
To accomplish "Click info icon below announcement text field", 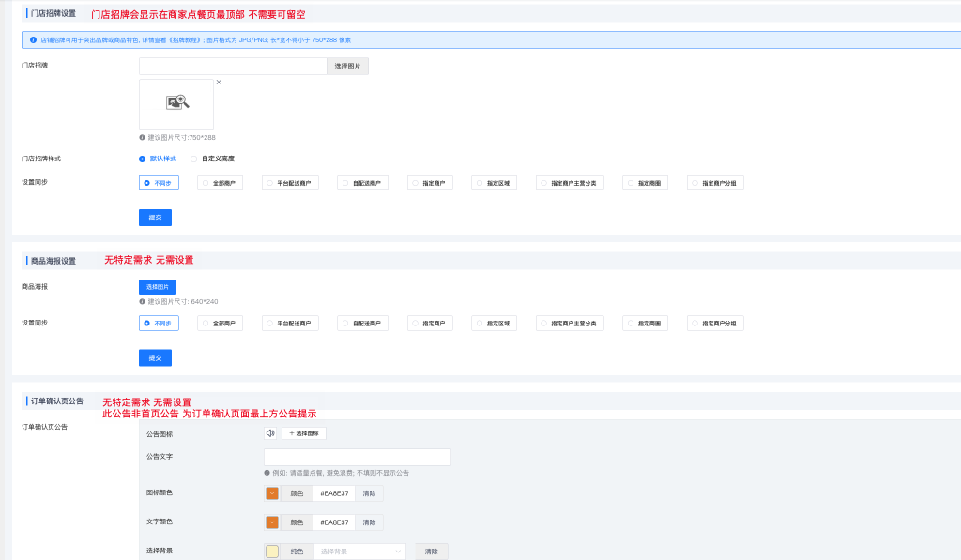I will point(267,473).
